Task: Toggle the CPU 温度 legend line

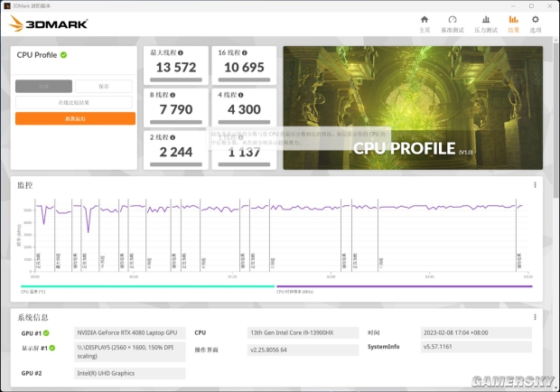Action: [147, 286]
